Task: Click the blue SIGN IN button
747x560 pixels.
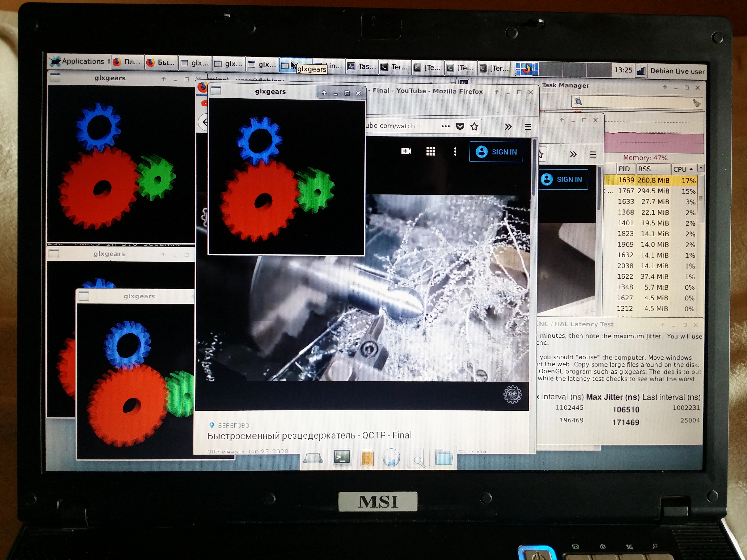Action: 496,152
